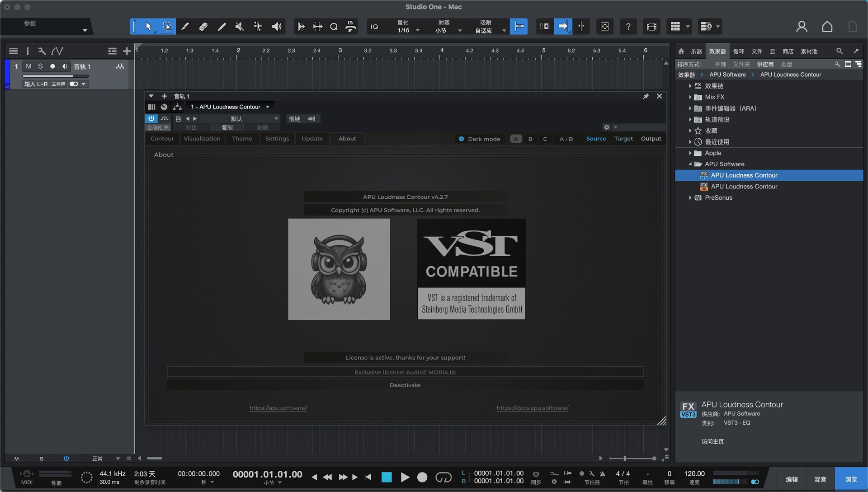Add a new track with the plus icon
This screenshot has height=492, width=868.
coord(127,51)
